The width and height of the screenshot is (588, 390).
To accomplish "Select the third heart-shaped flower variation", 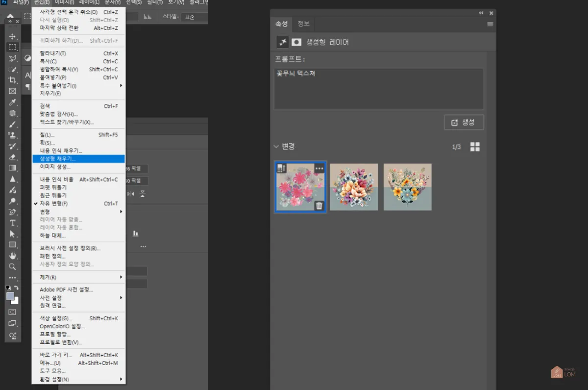I will (x=408, y=187).
